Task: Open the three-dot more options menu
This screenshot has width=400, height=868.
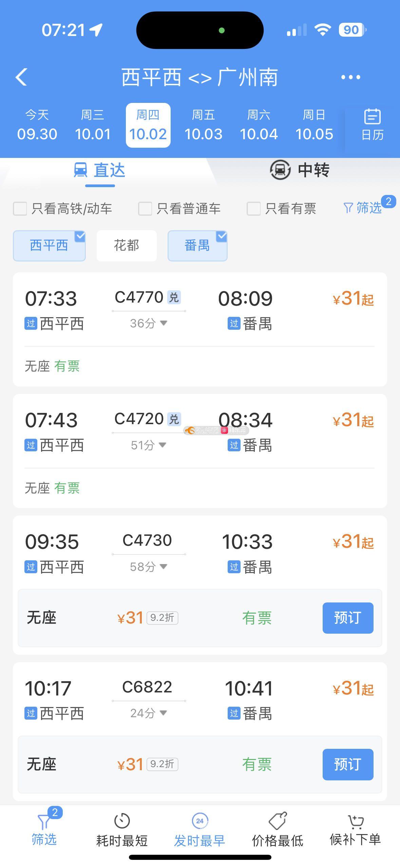Action: coord(350,77)
